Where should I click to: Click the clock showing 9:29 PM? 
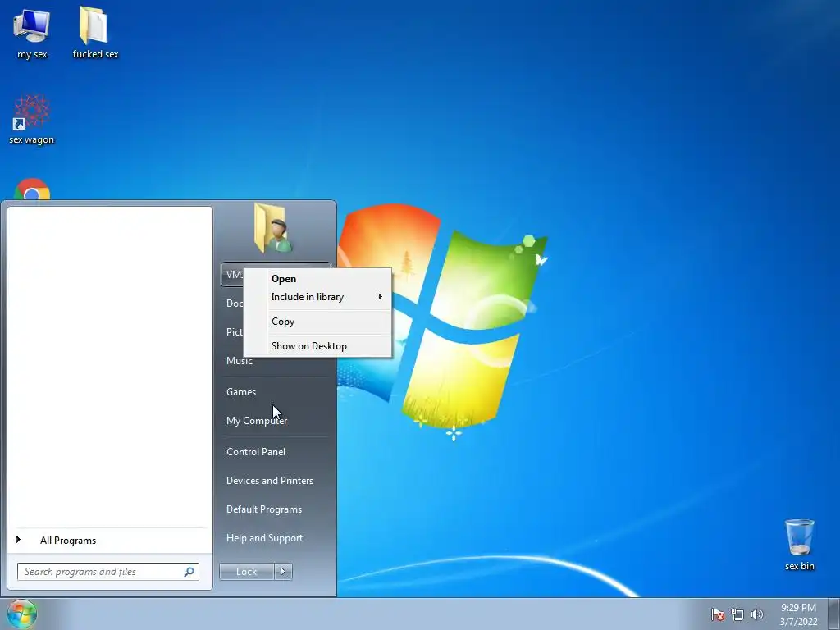tap(798, 614)
